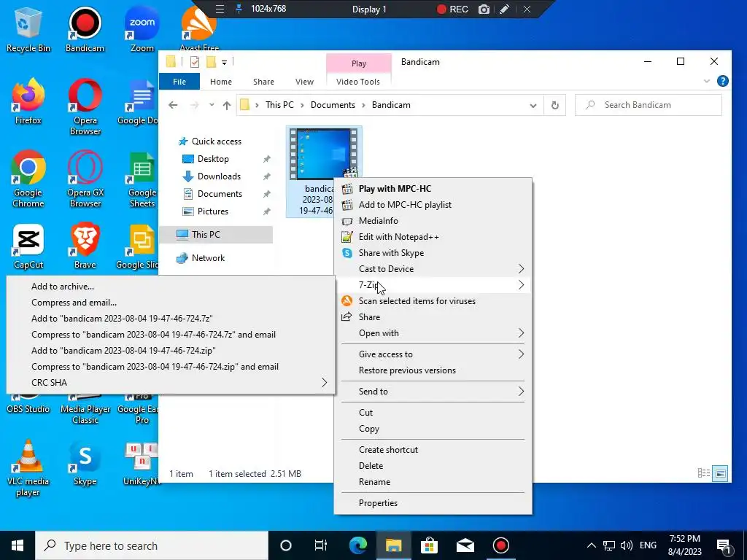
Task: Click the Bandicam record icon in the taskbar
Action: click(500, 545)
